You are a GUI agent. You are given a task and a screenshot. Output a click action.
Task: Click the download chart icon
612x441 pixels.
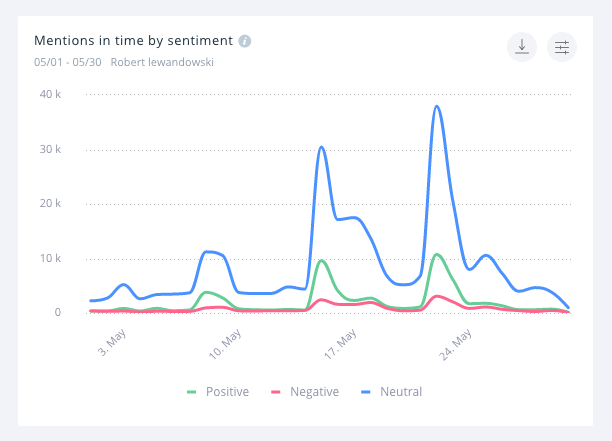tap(522, 47)
